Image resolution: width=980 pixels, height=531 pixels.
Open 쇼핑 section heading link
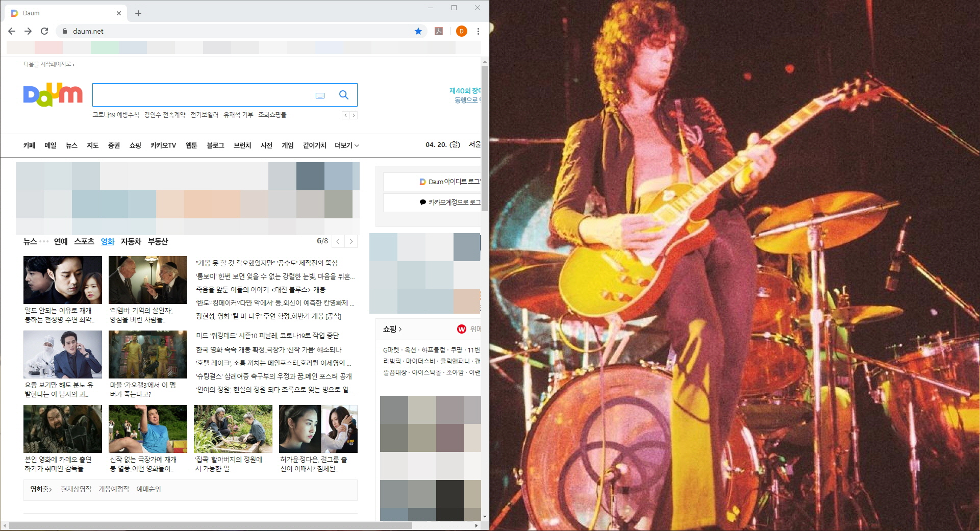coord(392,329)
